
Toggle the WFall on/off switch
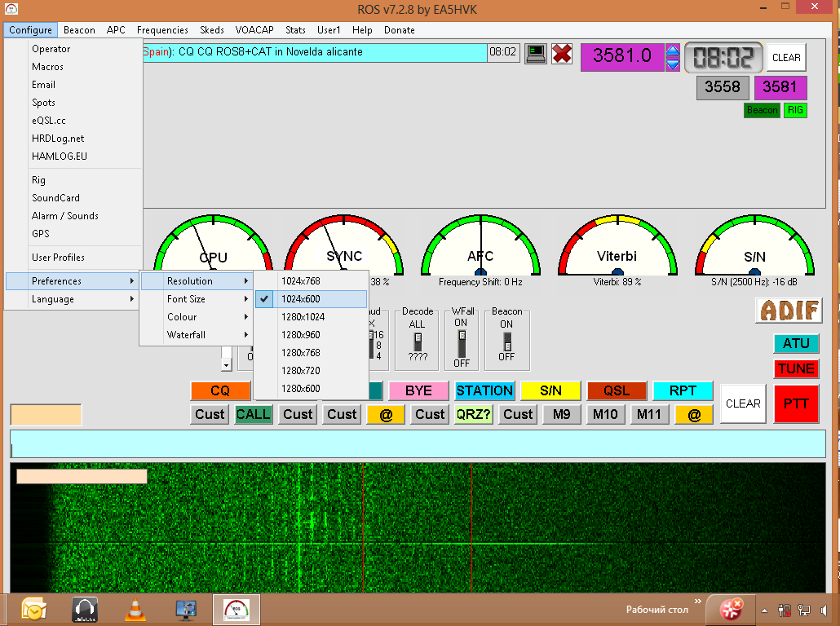[462, 342]
